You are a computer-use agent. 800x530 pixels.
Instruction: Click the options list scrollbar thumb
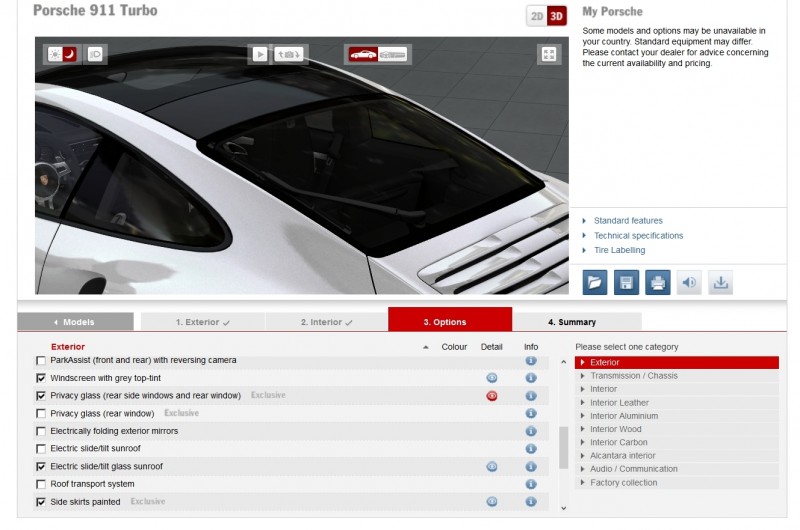pyautogui.click(x=563, y=447)
